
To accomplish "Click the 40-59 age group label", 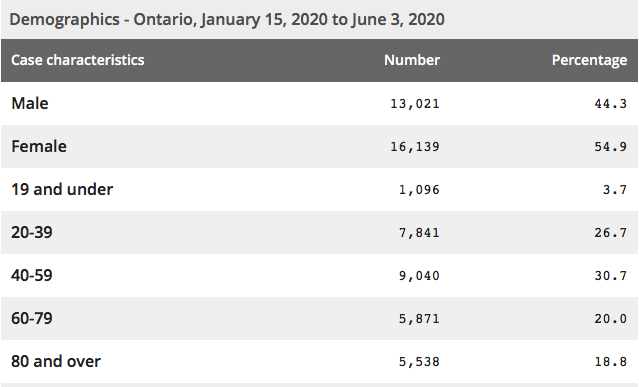I will click(32, 275).
